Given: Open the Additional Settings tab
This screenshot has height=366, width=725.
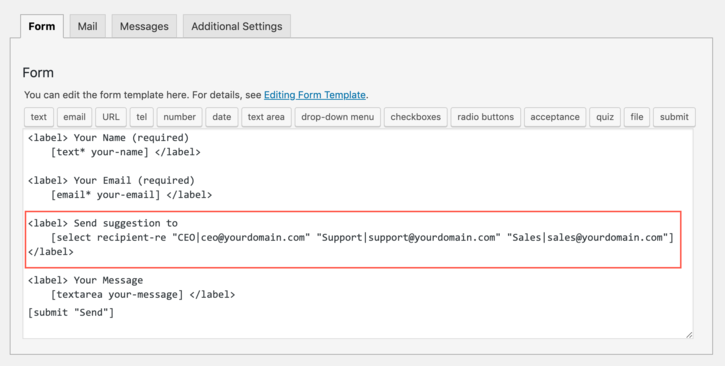Looking at the screenshot, I should [237, 26].
